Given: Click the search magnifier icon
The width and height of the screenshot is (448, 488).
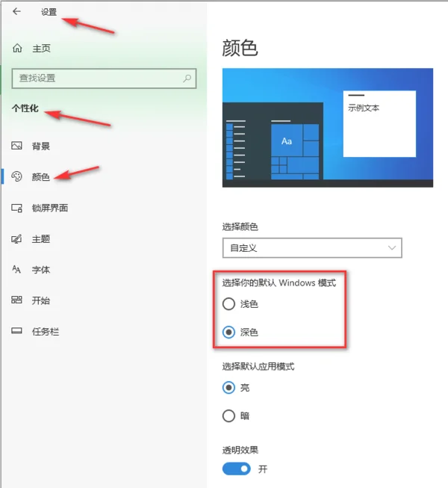Looking at the screenshot, I should click(187, 78).
